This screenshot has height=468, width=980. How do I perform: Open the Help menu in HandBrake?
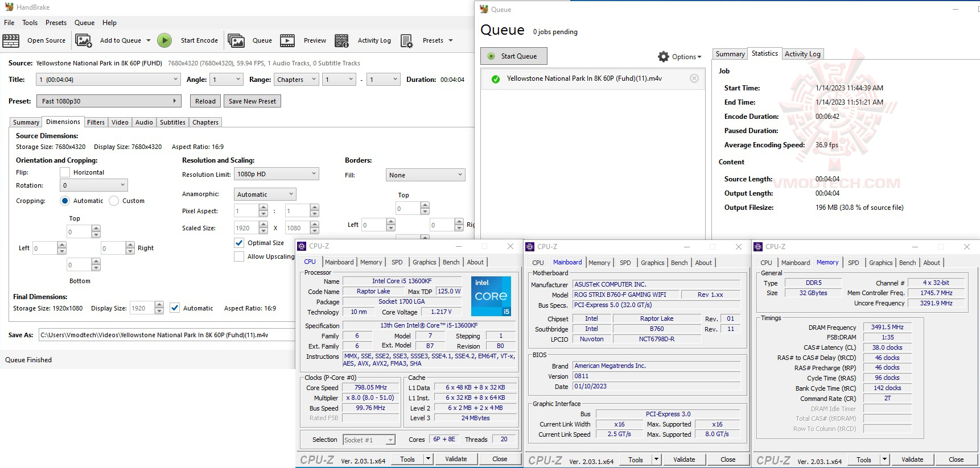coord(110,23)
